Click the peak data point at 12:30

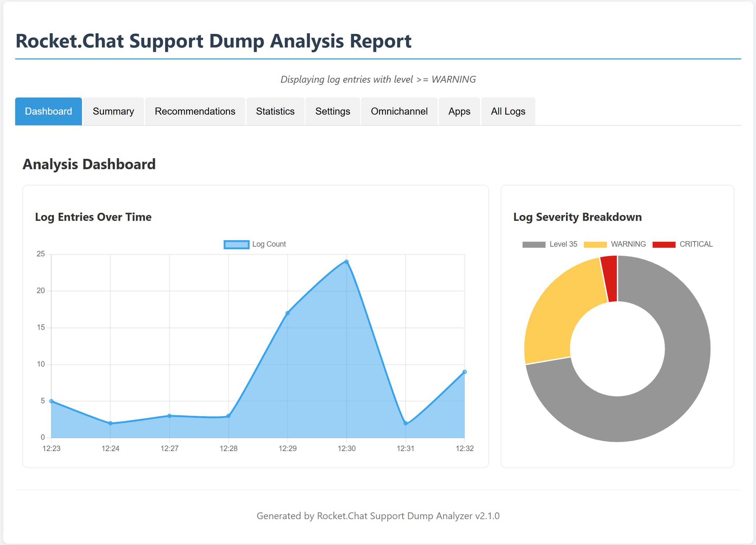click(x=347, y=262)
